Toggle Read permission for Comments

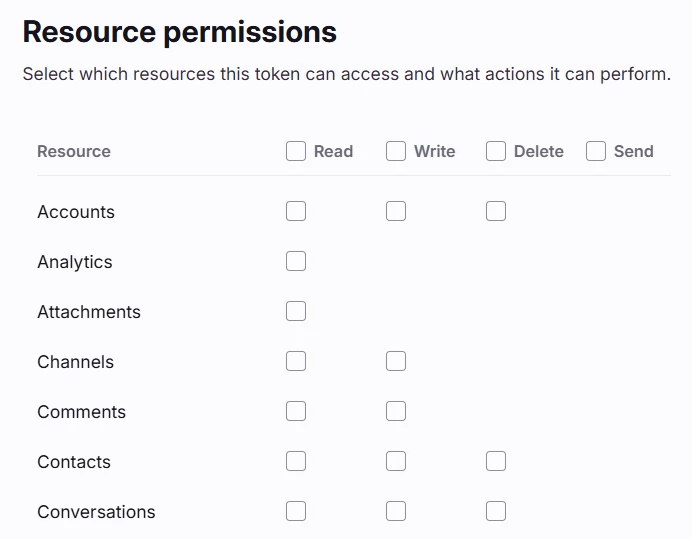296,411
